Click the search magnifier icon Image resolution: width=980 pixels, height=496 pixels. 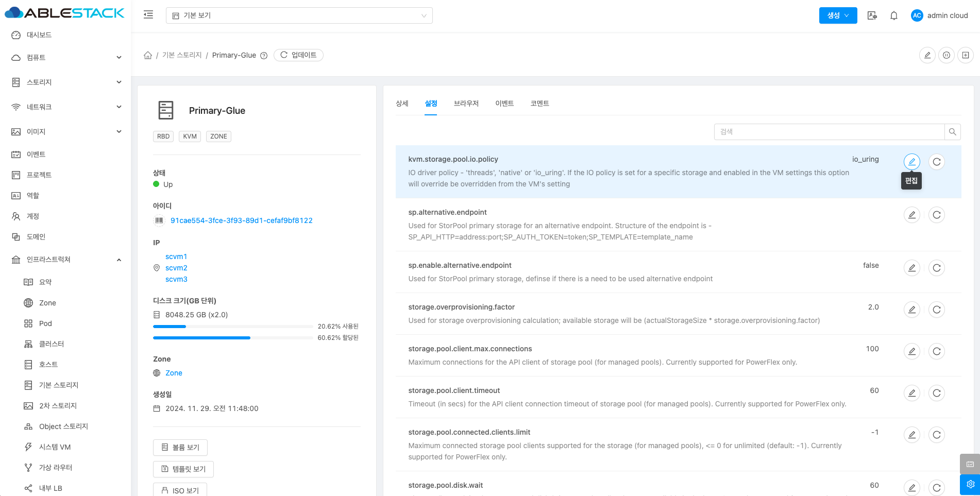coord(952,132)
